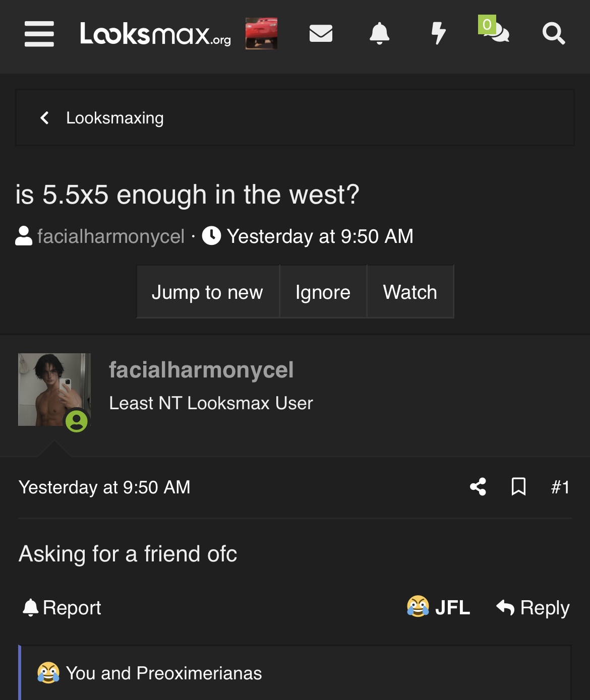Toggle Watch for this thread
Screen dimensions: 590x700
(x=410, y=292)
